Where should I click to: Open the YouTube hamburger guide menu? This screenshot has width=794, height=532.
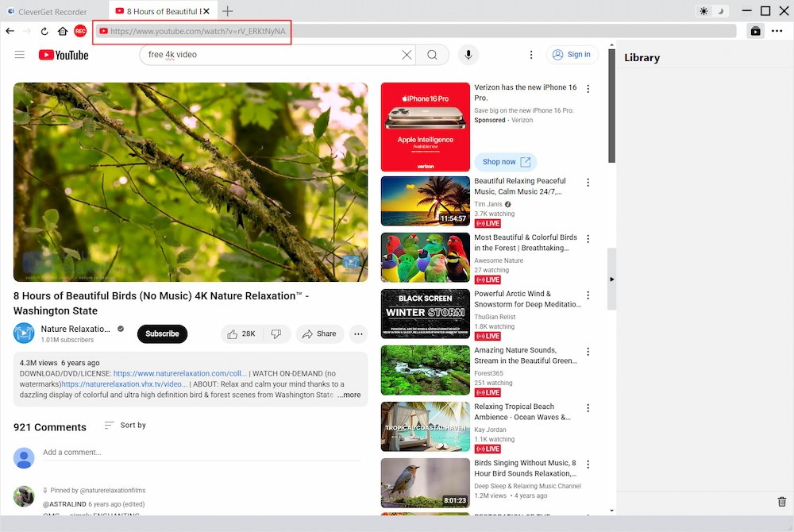[20, 55]
